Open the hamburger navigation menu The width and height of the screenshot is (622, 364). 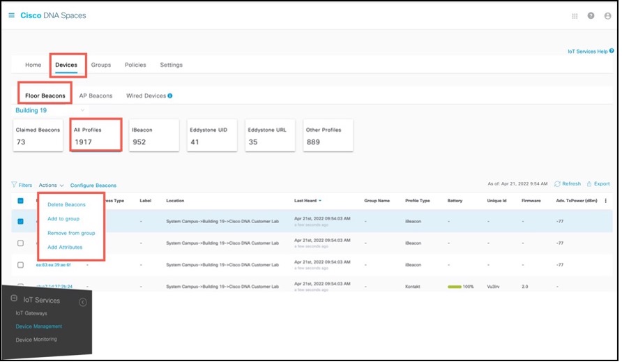click(x=11, y=15)
